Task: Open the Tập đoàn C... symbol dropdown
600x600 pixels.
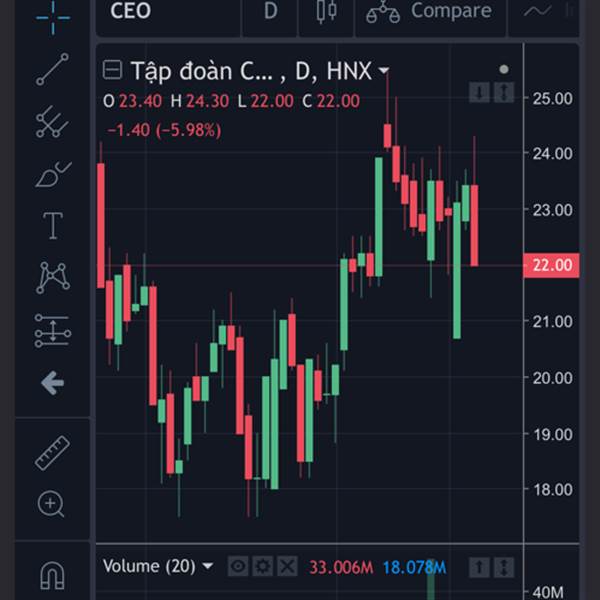Action: pyautogui.click(x=384, y=70)
